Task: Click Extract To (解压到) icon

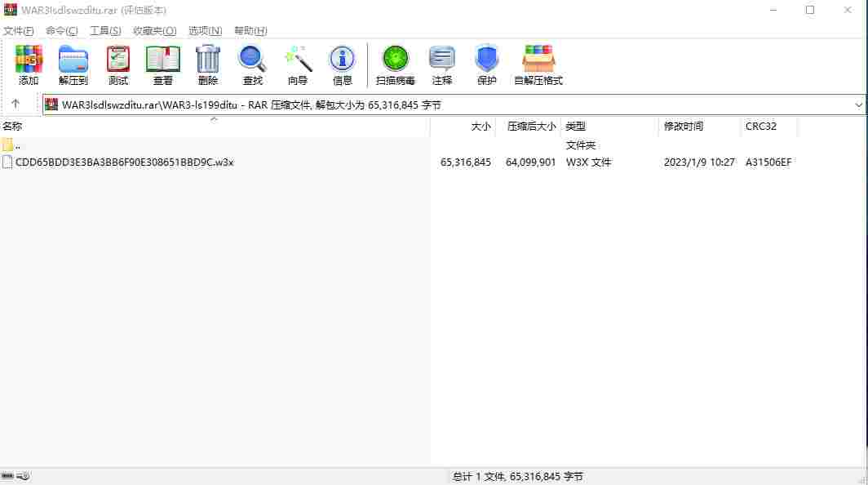Action: [73, 65]
